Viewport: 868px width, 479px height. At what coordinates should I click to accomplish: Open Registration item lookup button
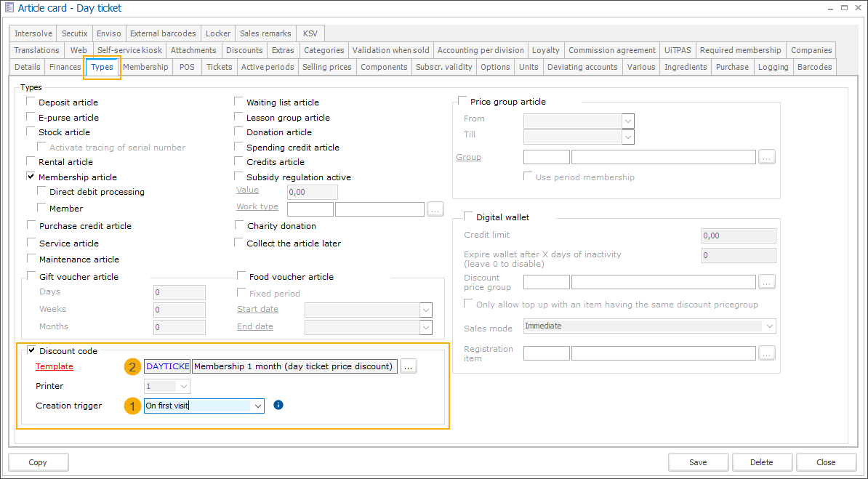[x=766, y=353]
